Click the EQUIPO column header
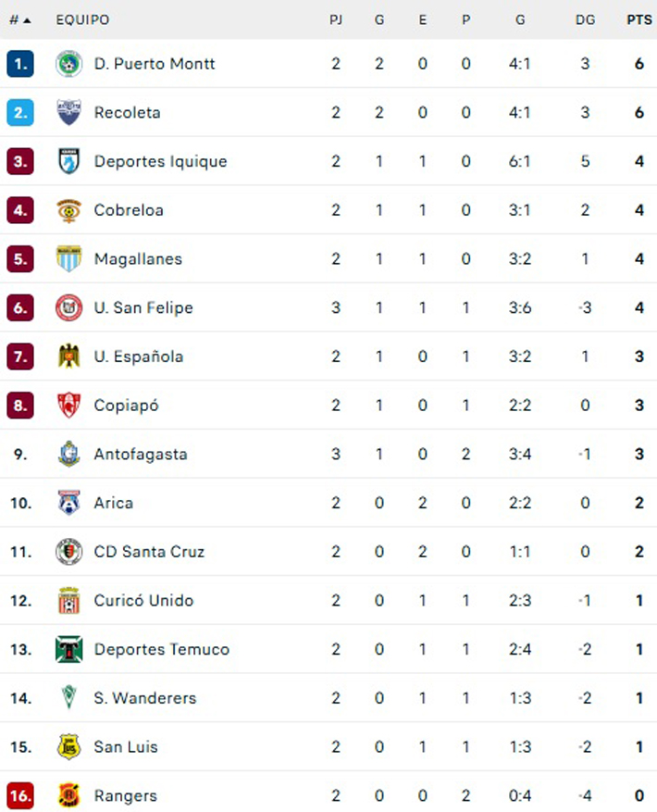 coord(82,19)
